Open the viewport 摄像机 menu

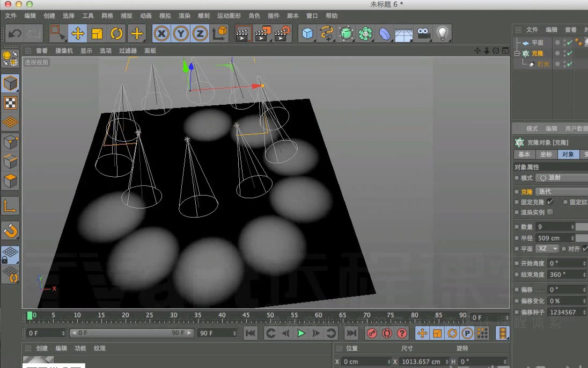point(64,50)
